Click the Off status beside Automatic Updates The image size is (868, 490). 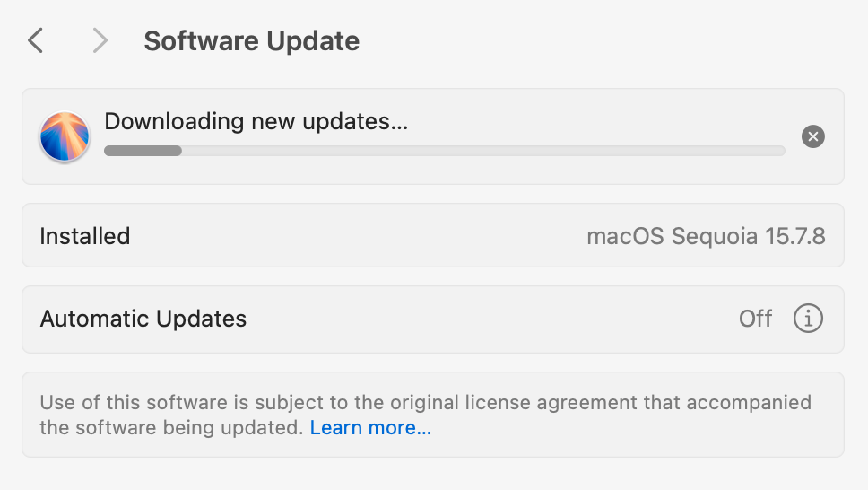[x=755, y=319]
